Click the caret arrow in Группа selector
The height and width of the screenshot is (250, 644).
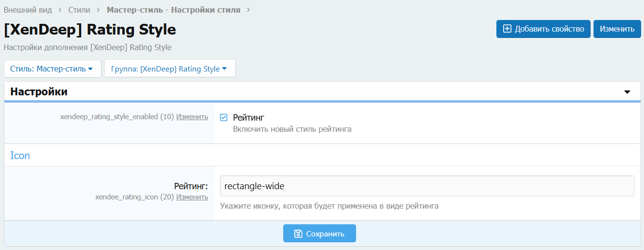pos(224,69)
